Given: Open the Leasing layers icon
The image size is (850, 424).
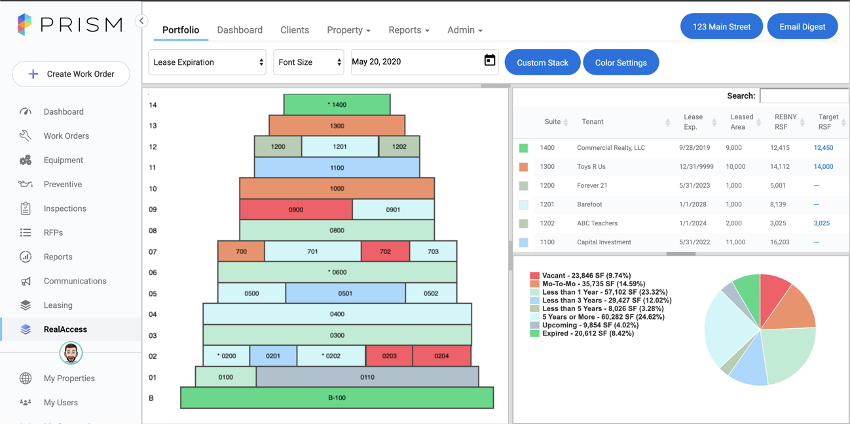Looking at the screenshot, I should (25, 305).
